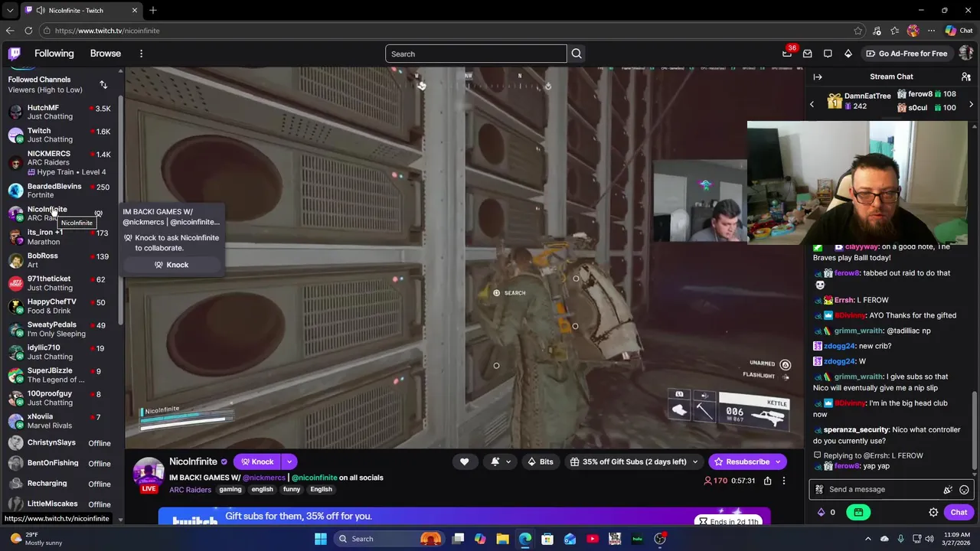980x551 pixels.
Task: Open Prime loot crown with 36 badge
Action: pyautogui.click(x=787, y=53)
